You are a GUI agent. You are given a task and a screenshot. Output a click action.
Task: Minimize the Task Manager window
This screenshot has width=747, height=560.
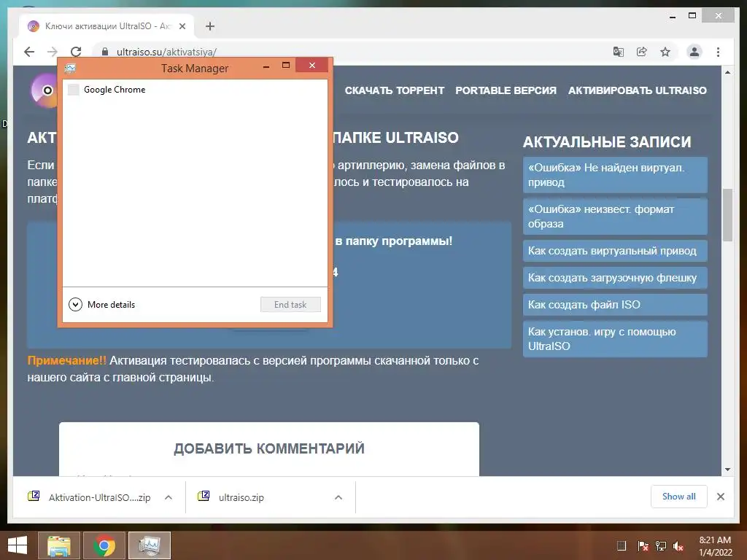pos(266,66)
